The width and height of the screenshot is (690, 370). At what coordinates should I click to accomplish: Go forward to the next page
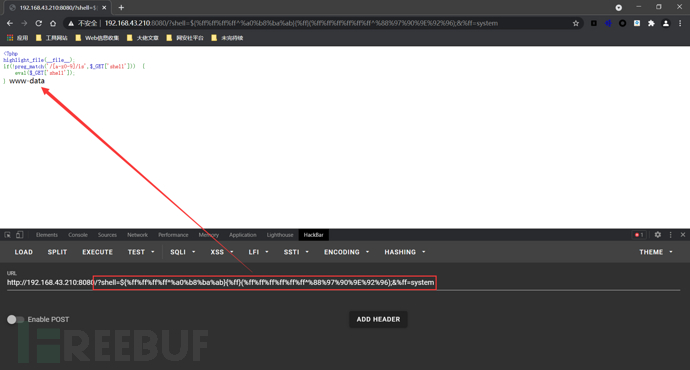[24, 23]
